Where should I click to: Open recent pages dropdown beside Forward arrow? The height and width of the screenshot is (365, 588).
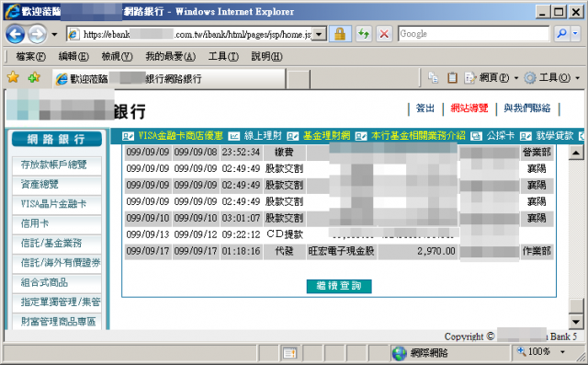coord(54,35)
